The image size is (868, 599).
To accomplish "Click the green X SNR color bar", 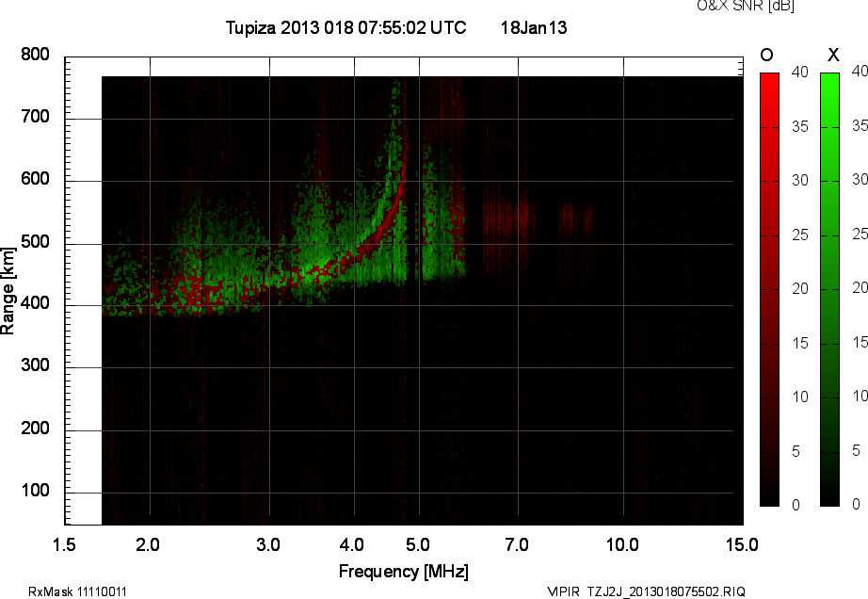I will coord(829,289).
